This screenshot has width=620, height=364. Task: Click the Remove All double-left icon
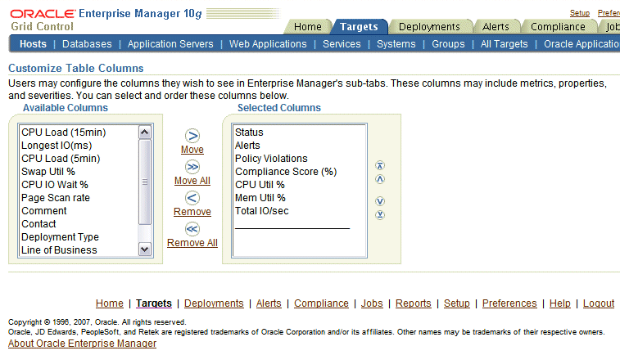point(192,229)
